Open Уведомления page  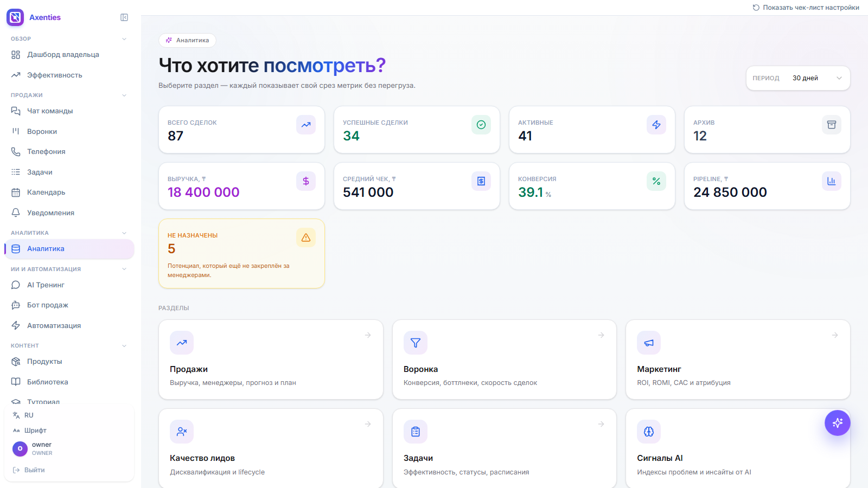click(69, 213)
